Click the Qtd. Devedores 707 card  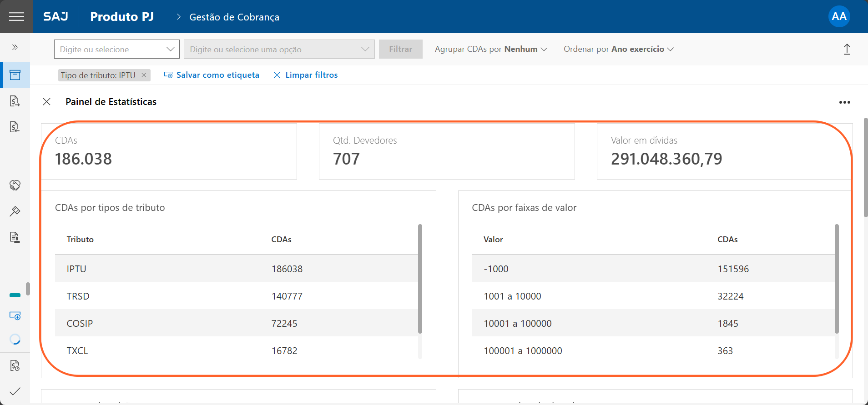pyautogui.click(x=447, y=151)
